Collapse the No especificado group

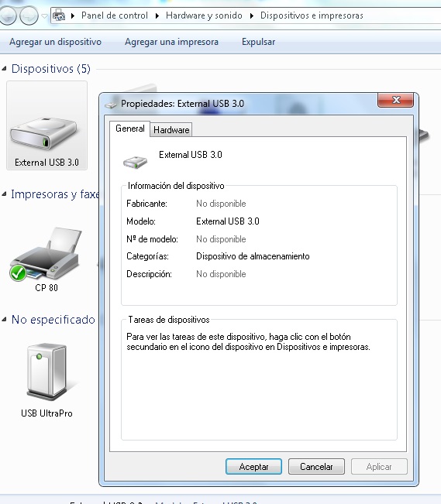point(4,319)
